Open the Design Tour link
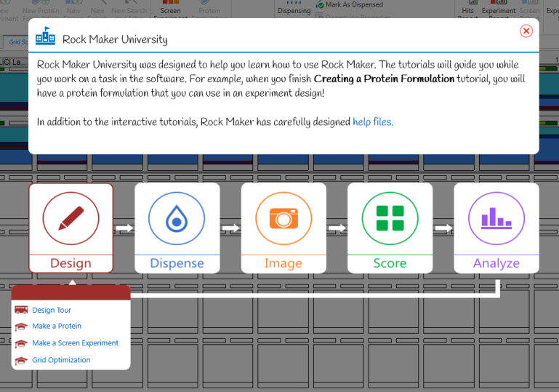 coord(52,310)
